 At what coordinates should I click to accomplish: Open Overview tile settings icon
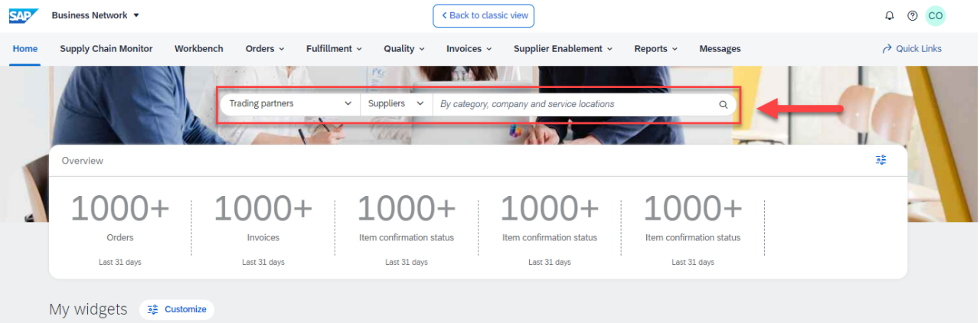pyautogui.click(x=880, y=160)
